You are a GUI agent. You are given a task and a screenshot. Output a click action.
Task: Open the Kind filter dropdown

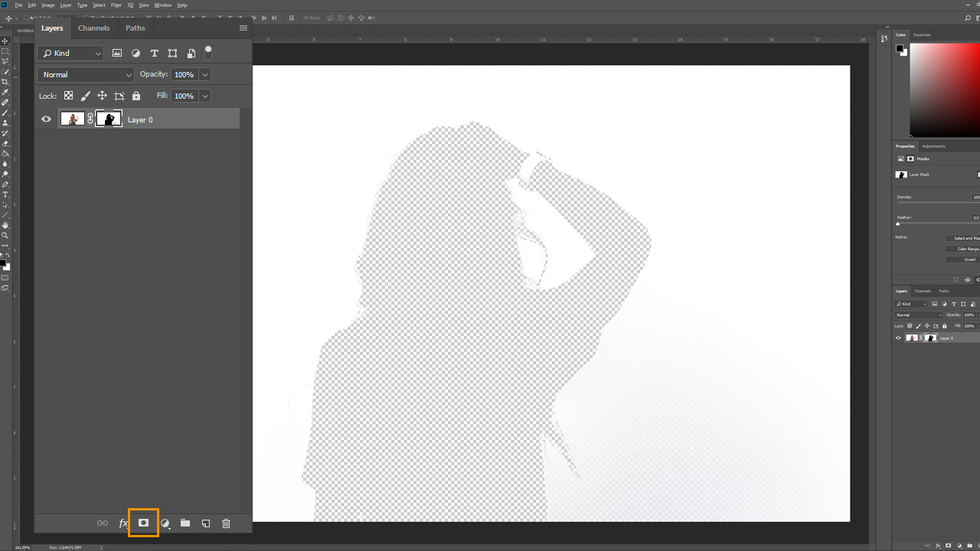[x=70, y=54]
